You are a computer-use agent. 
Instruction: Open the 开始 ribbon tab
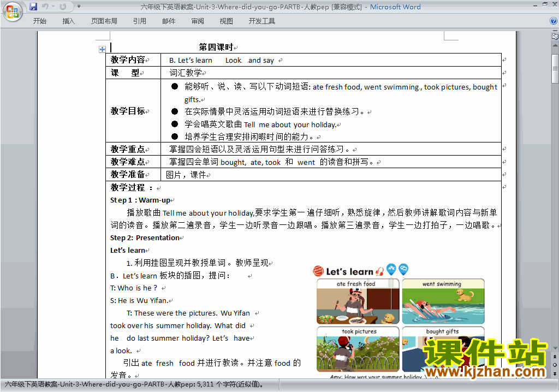pos(39,21)
